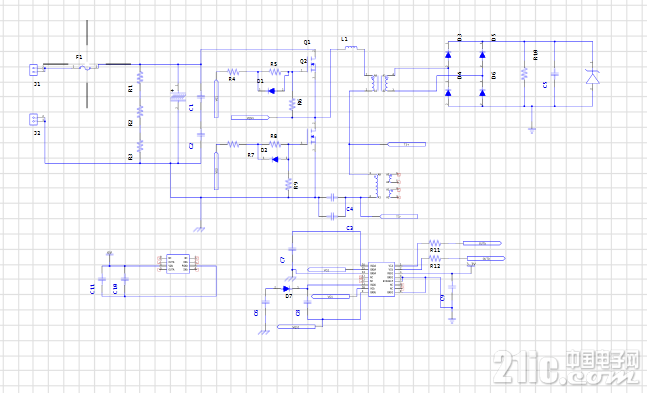
Task: Click diode D1 symbol
Action: [x=272, y=90]
